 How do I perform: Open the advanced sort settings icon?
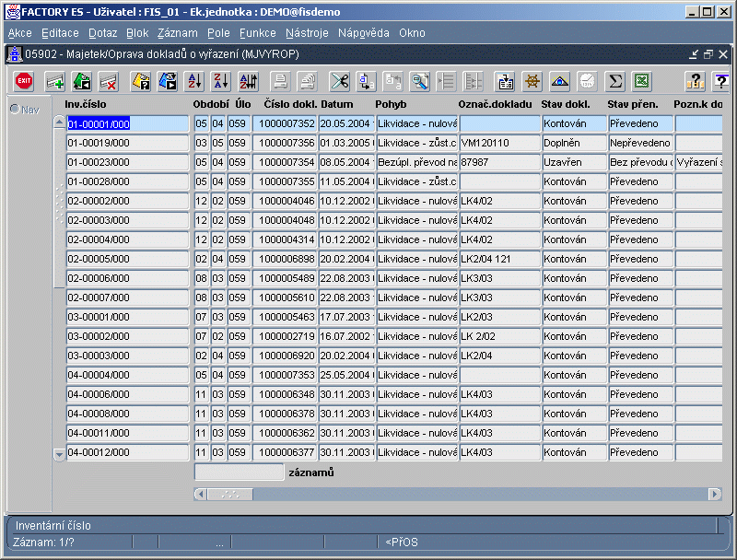pos(249,81)
